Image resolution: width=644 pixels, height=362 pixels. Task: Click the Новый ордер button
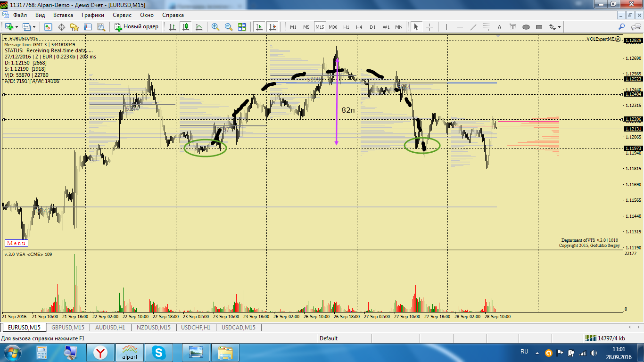(x=137, y=27)
